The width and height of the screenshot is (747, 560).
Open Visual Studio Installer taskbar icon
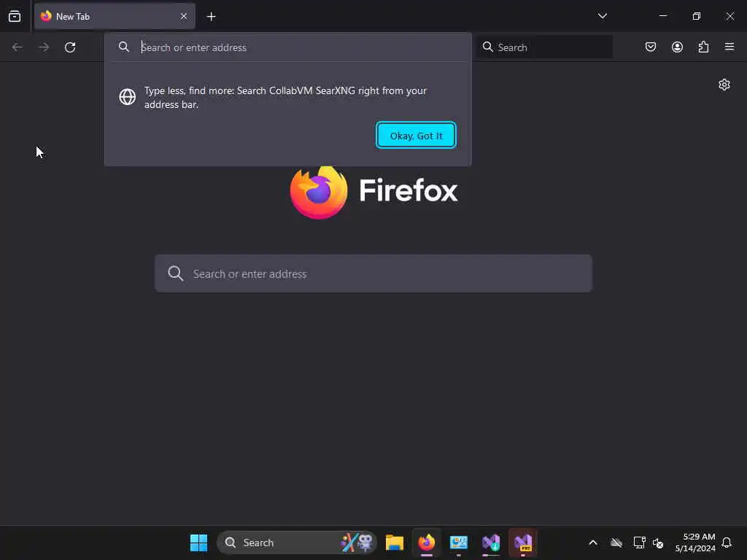[x=491, y=542]
